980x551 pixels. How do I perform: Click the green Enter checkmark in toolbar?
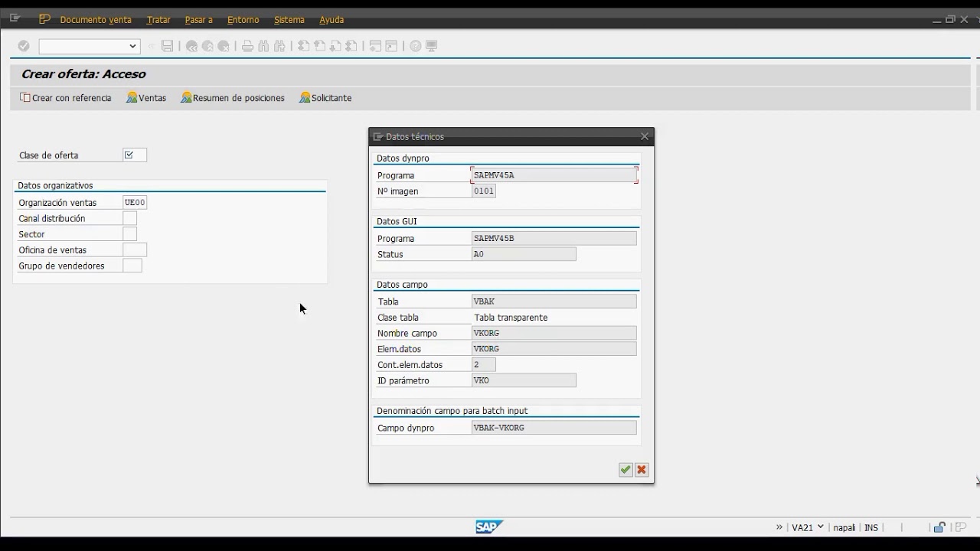[24, 46]
